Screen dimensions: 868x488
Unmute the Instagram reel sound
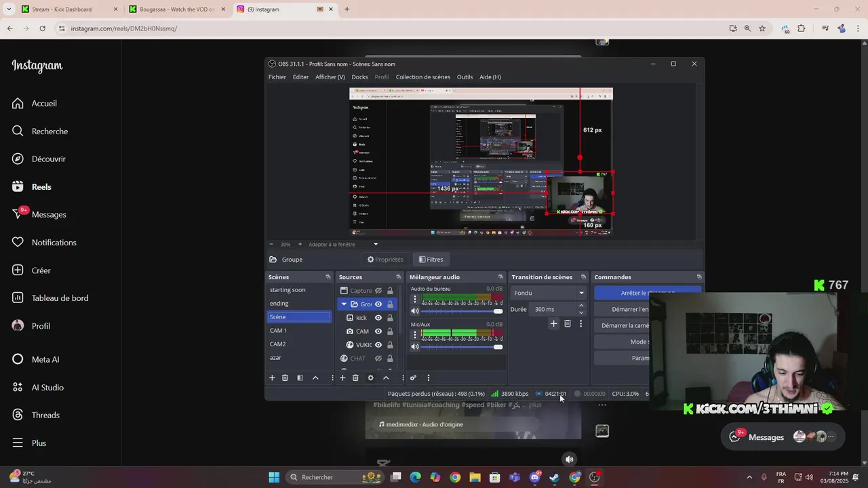coord(570,460)
